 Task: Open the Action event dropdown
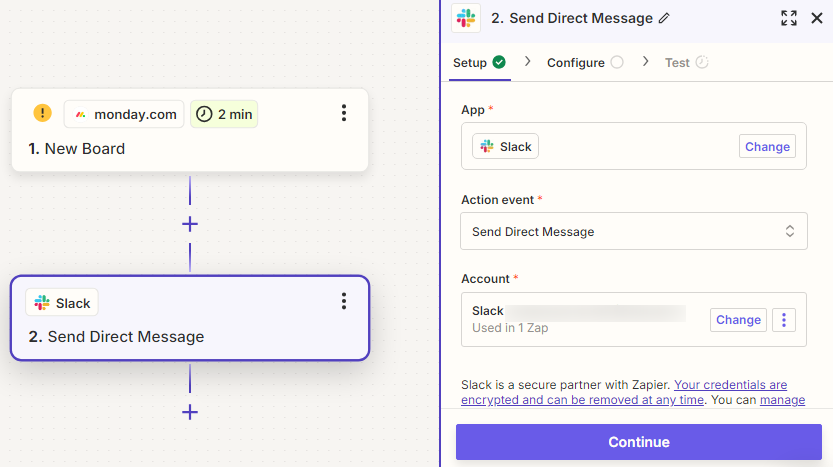(x=634, y=231)
